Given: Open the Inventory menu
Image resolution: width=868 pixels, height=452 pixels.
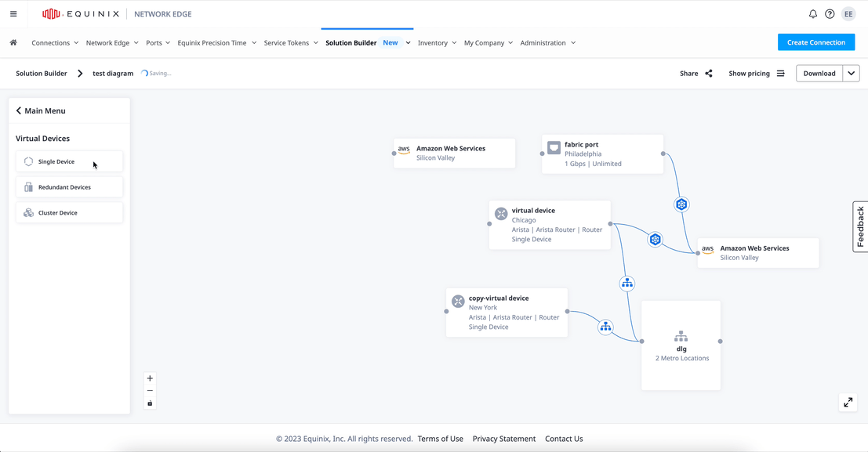Looking at the screenshot, I should pos(437,43).
